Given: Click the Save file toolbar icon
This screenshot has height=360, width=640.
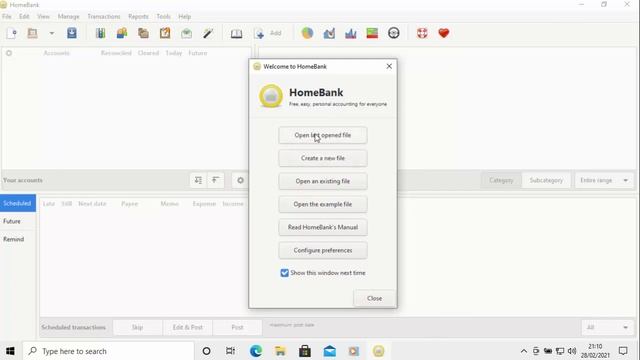Looking at the screenshot, I should [x=72, y=33].
